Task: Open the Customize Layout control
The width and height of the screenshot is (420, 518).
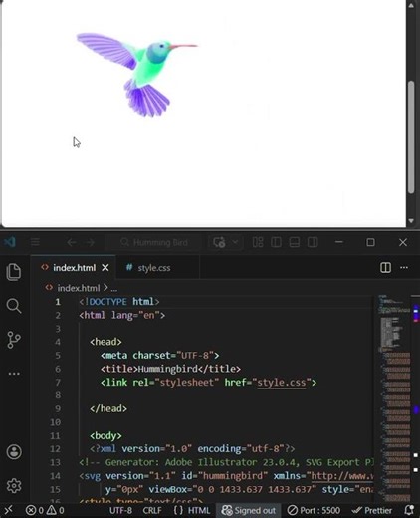Action: point(258,242)
